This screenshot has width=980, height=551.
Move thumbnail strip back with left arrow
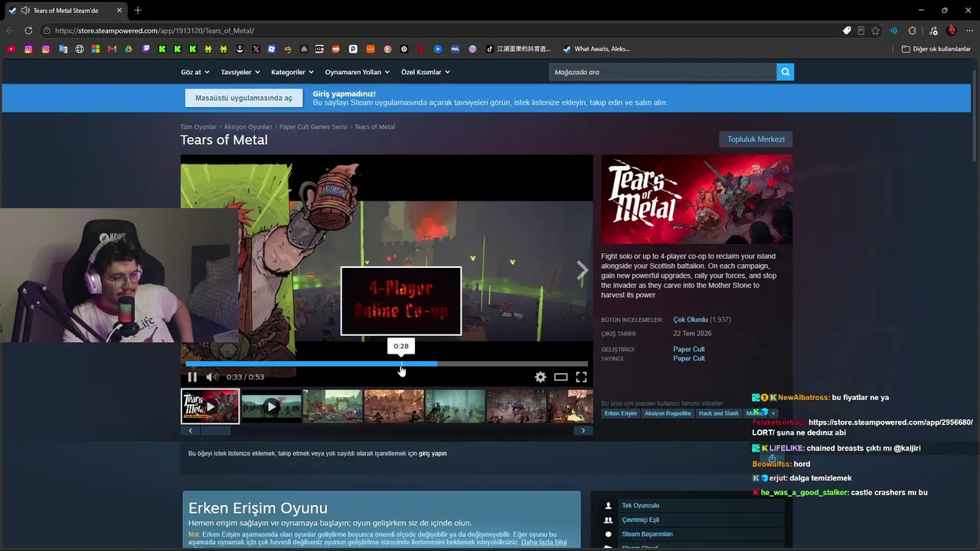point(191,431)
